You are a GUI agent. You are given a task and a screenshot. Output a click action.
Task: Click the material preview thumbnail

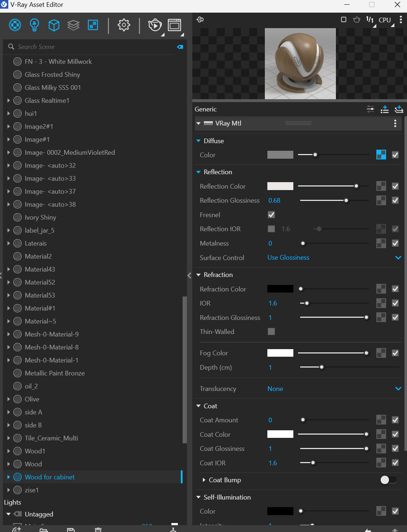[x=300, y=64]
